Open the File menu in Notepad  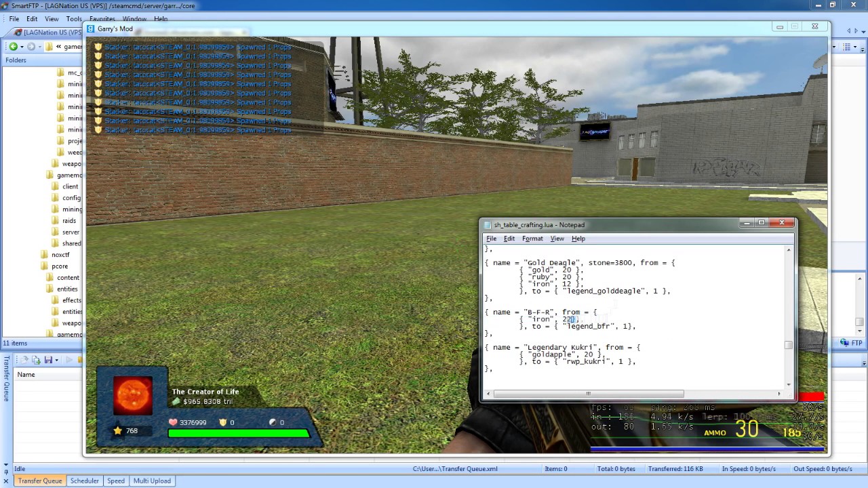click(x=491, y=239)
